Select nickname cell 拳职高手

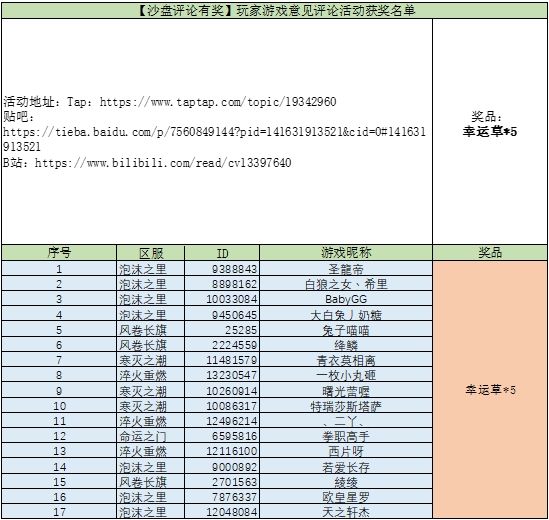[346, 436]
